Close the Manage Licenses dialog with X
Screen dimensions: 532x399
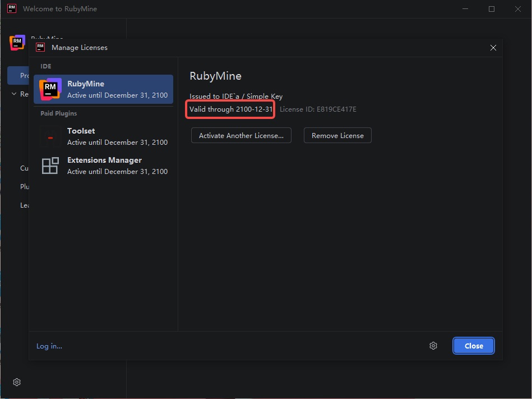(x=493, y=48)
